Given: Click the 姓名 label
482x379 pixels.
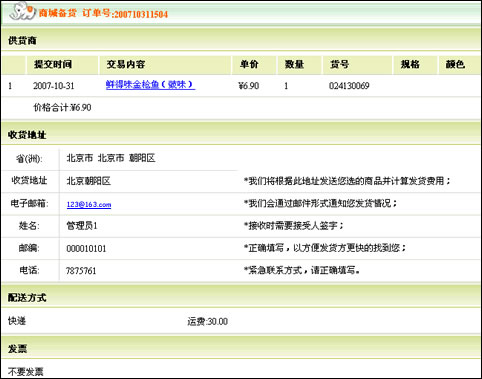Looking at the screenshot, I should 29,226.
